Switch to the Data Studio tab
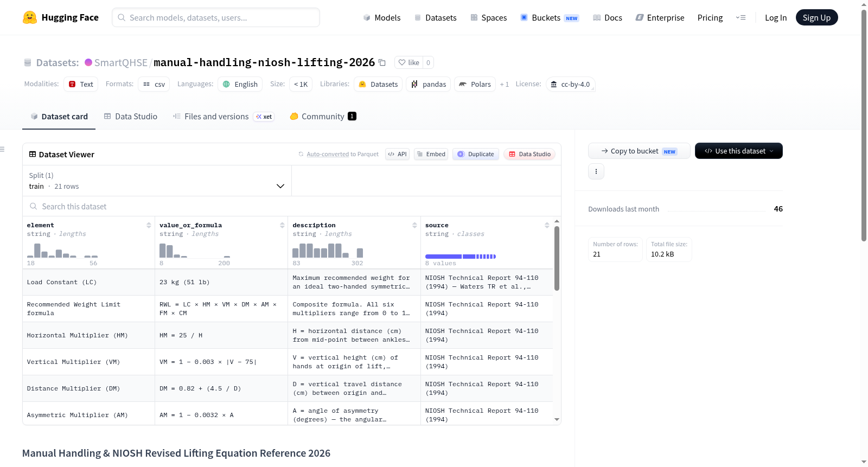The height and width of the screenshot is (467, 868). point(131,117)
